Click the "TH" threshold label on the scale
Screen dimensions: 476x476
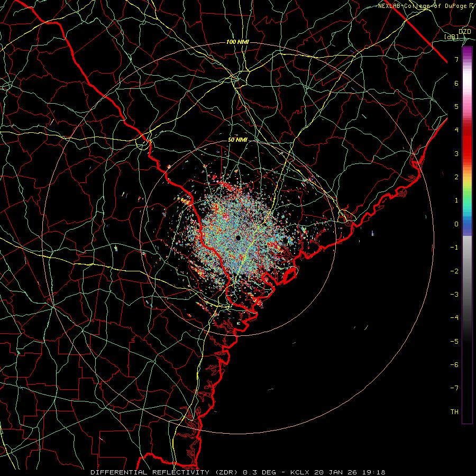(x=454, y=412)
